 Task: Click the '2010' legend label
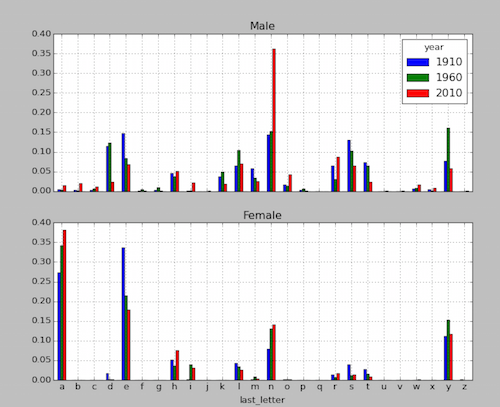449,93
